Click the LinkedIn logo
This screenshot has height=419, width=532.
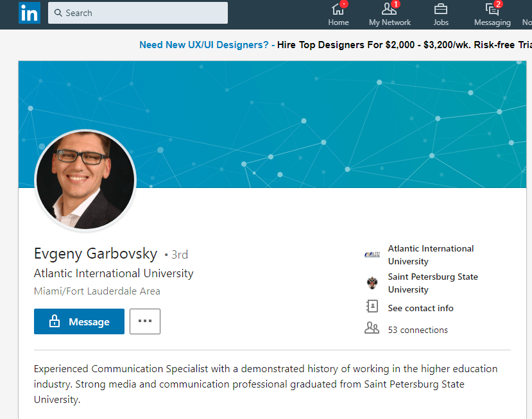[30, 13]
